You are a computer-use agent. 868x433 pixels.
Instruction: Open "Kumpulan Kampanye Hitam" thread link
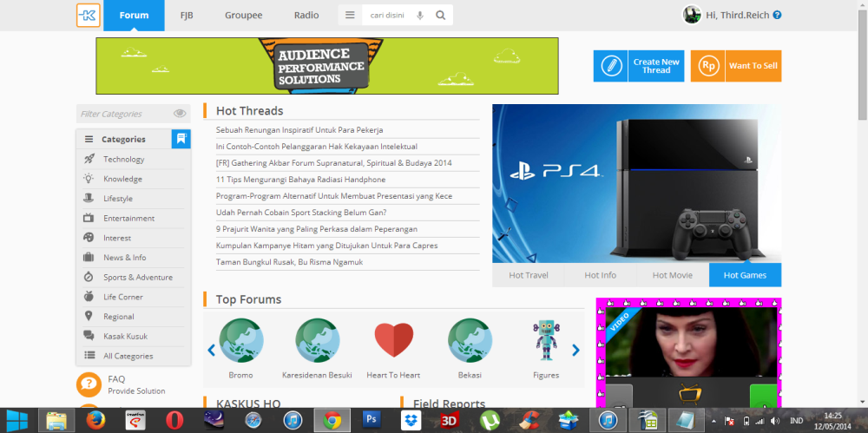pos(326,246)
